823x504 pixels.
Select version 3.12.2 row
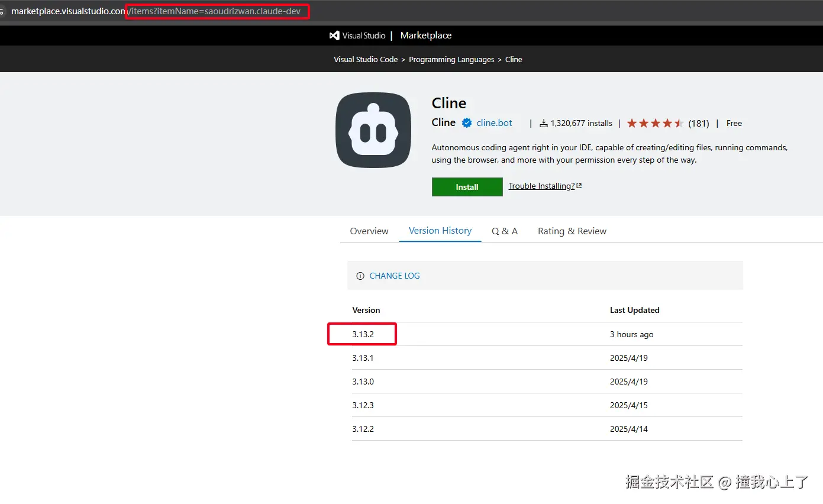(x=547, y=429)
